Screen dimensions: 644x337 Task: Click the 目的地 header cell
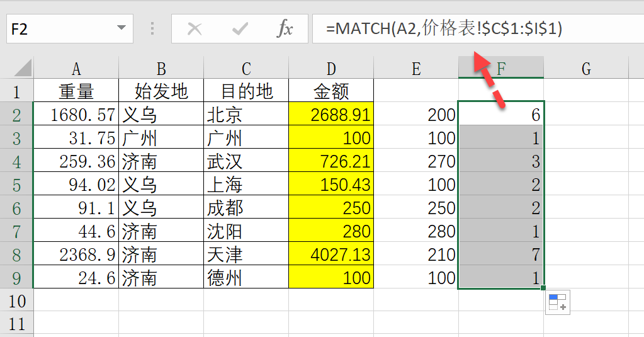[246, 91]
